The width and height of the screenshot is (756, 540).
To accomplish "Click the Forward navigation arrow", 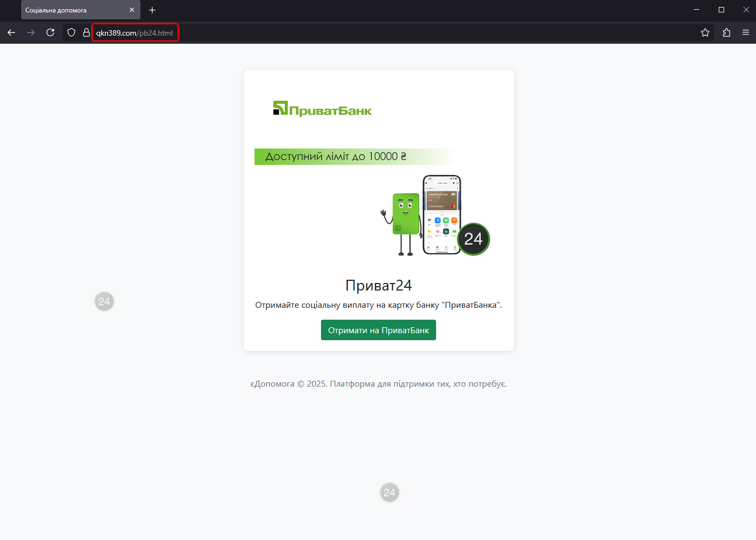I will (31, 32).
